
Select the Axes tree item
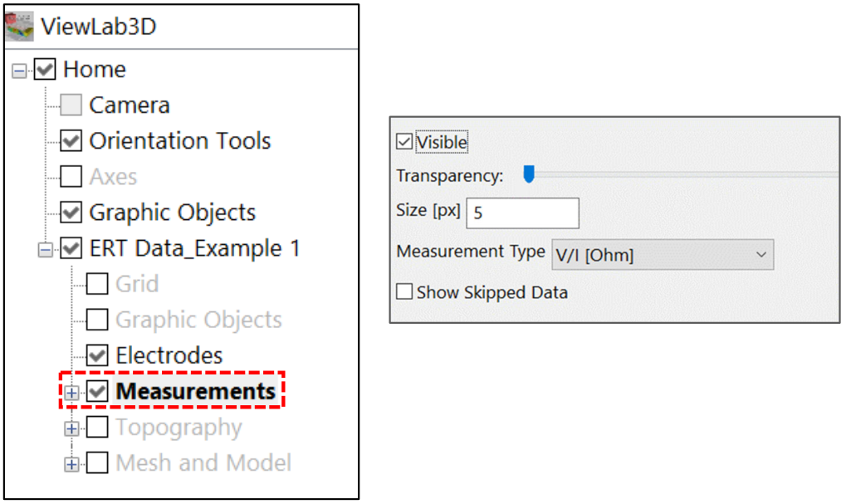(x=113, y=177)
